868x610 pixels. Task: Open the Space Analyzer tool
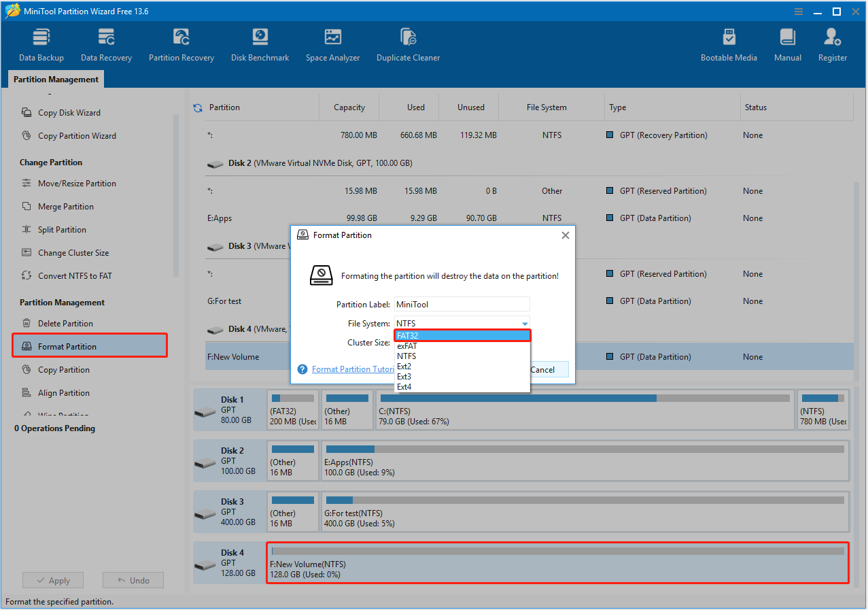pos(333,45)
